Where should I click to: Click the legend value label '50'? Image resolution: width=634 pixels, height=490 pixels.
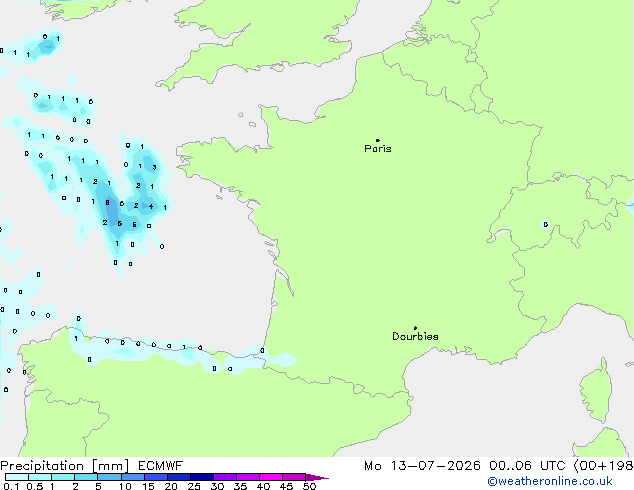(309, 486)
